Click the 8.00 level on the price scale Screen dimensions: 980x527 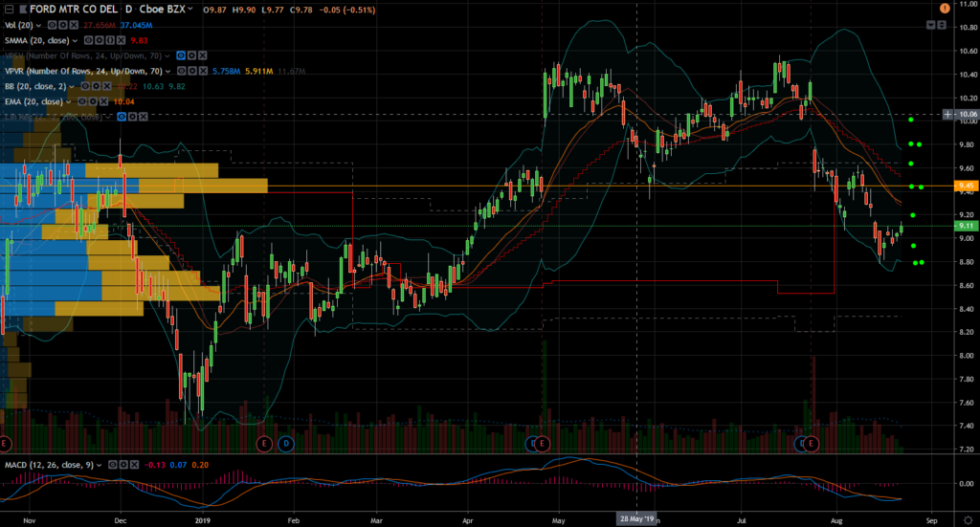(x=967, y=355)
